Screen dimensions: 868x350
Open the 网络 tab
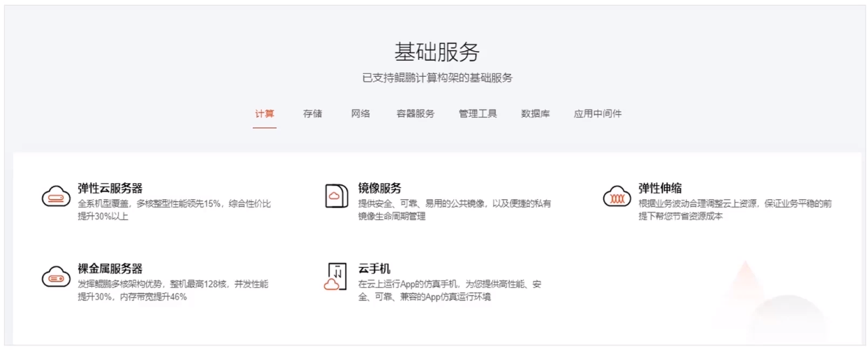(360, 113)
